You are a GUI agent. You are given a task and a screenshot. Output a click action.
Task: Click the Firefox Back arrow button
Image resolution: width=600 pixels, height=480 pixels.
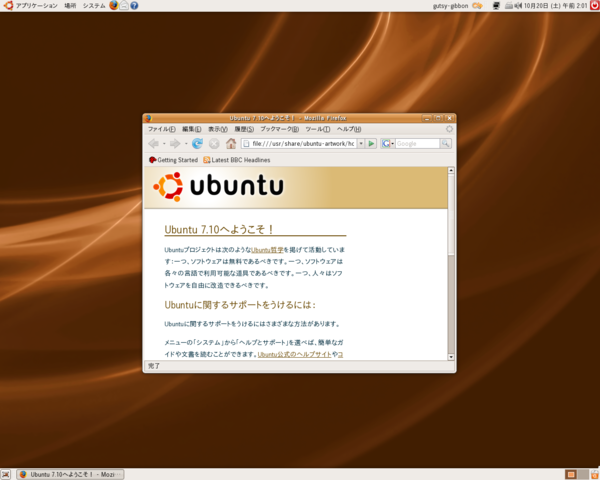[153, 144]
